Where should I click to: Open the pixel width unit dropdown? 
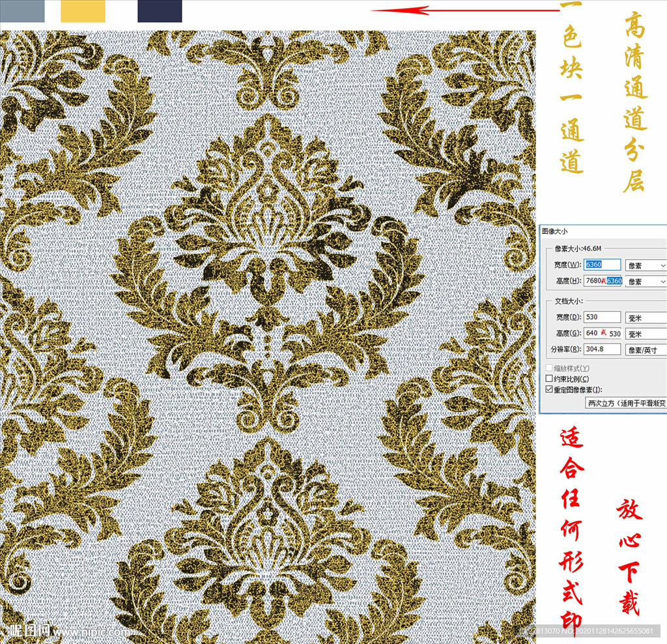point(646,266)
